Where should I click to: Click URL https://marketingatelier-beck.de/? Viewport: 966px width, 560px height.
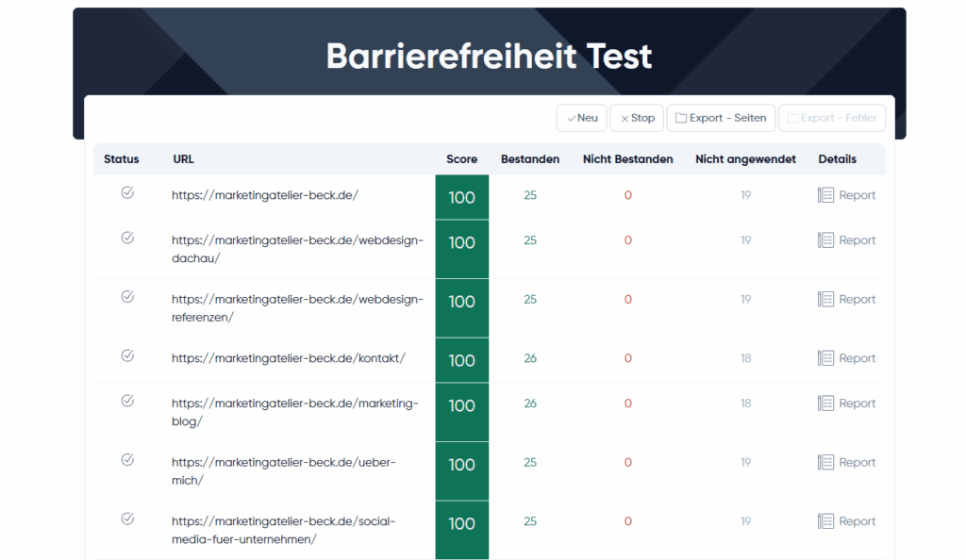(x=265, y=195)
